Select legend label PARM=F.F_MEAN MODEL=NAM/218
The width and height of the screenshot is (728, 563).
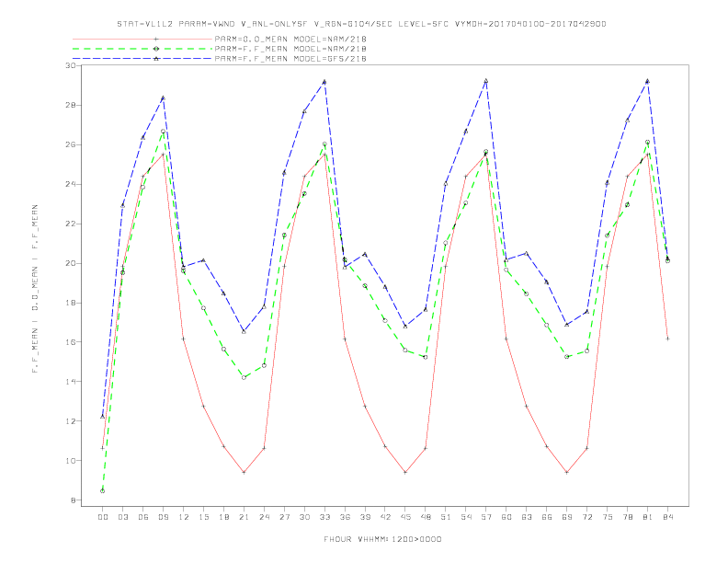click(x=290, y=49)
